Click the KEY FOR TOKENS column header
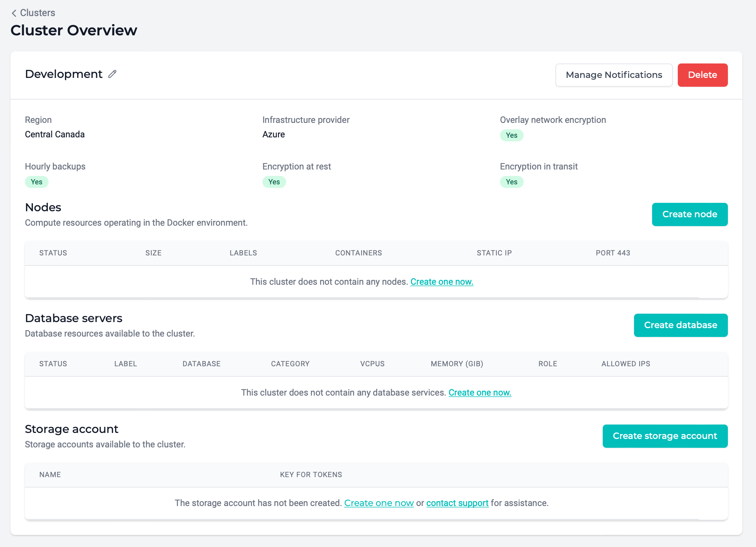Viewport: 756px width, 547px height. click(311, 475)
